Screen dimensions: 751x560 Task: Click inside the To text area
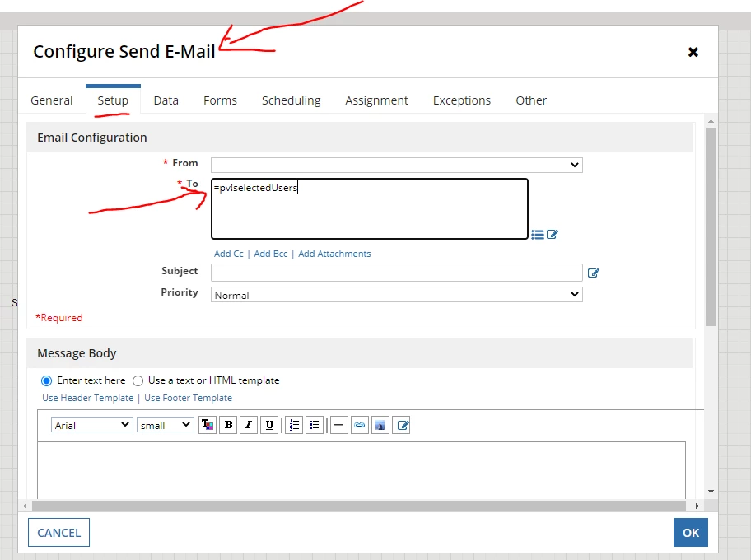tap(369, 209)
